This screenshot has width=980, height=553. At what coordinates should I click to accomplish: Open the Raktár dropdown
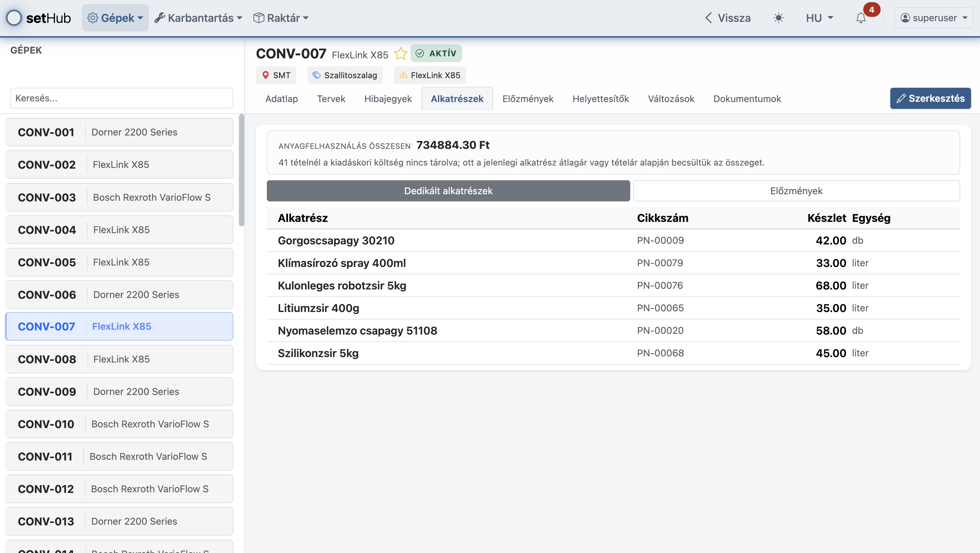point(281,18)
